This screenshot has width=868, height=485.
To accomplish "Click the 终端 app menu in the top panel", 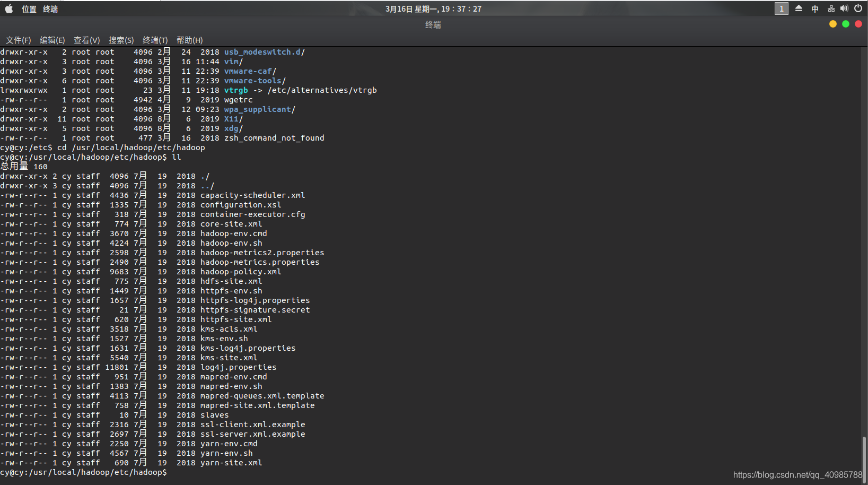I will coord(50,9).
